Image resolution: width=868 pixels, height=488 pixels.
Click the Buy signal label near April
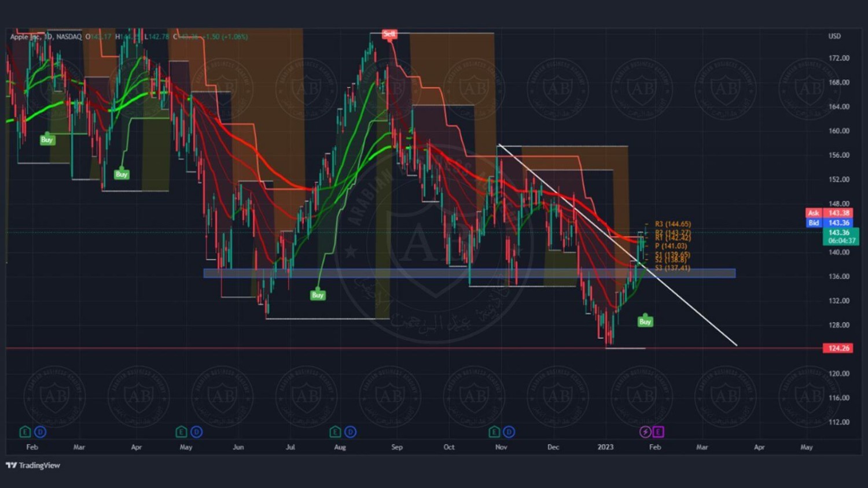coord(122,174)
